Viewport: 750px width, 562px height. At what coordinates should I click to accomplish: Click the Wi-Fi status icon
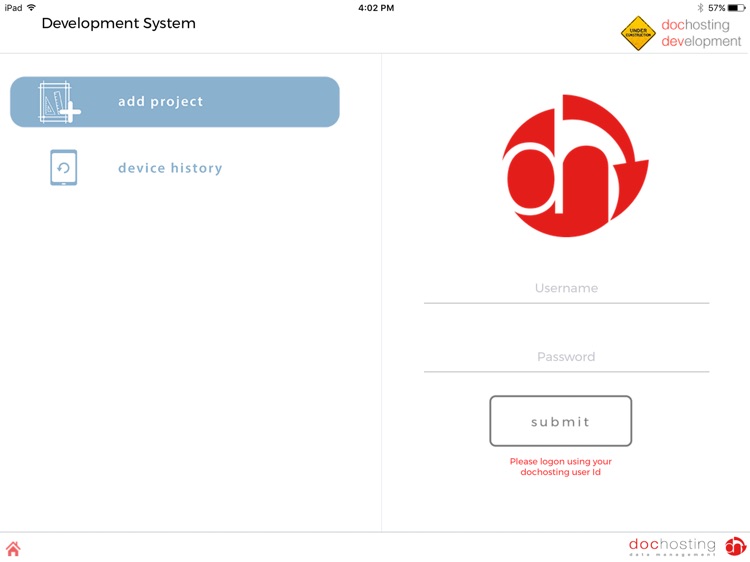(32, 8)
